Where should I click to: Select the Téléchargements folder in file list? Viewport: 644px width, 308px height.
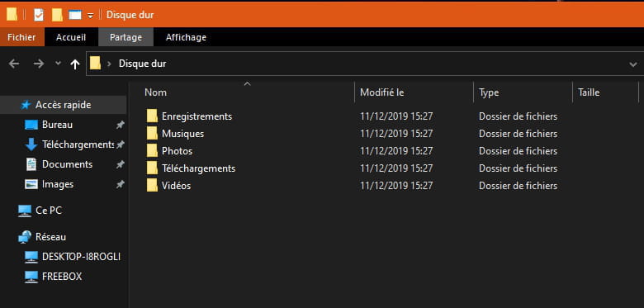pos(198,168)
